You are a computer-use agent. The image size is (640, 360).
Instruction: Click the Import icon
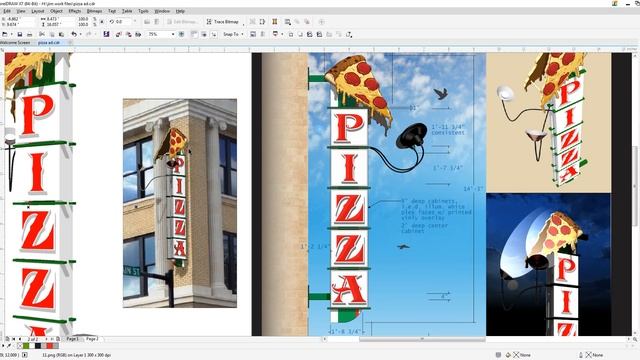coord(118,34)
